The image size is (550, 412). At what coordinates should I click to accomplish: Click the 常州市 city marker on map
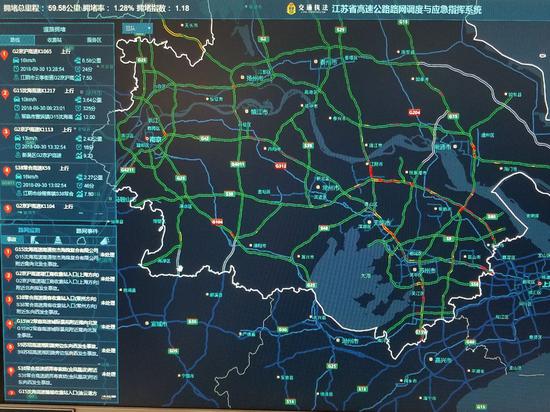pos(318,187)
